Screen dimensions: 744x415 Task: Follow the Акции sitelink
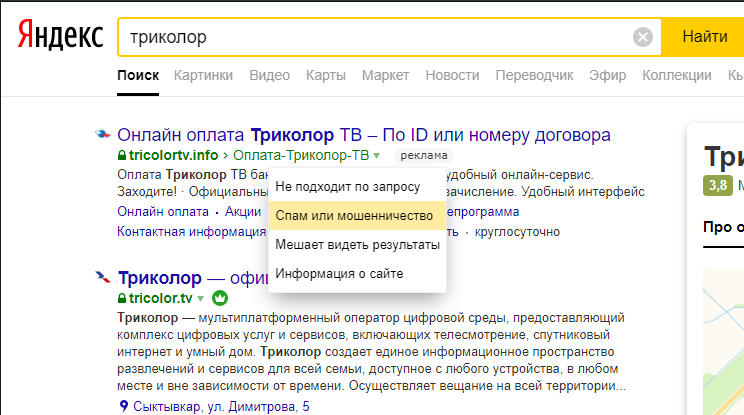tap(243, 212)
